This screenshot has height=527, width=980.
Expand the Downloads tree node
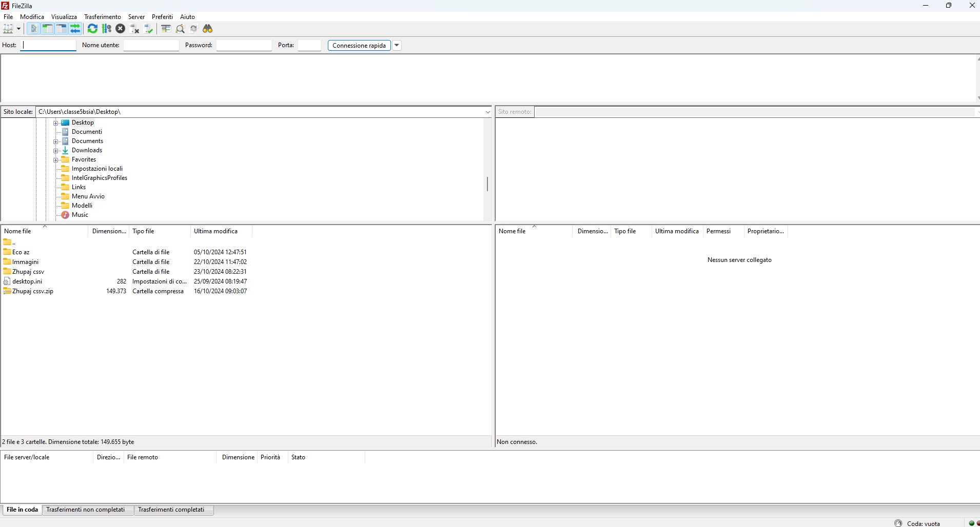(x=56, y=151)
